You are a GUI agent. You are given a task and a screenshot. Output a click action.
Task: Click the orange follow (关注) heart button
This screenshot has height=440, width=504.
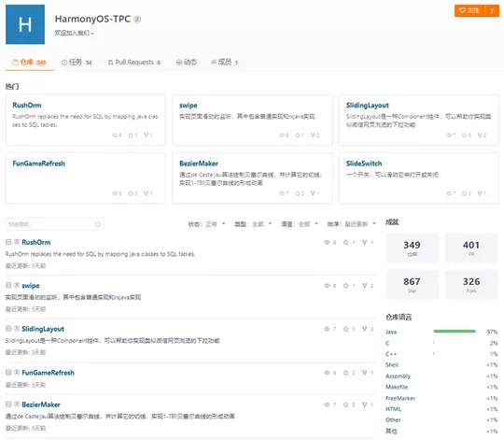pos(469,10)
